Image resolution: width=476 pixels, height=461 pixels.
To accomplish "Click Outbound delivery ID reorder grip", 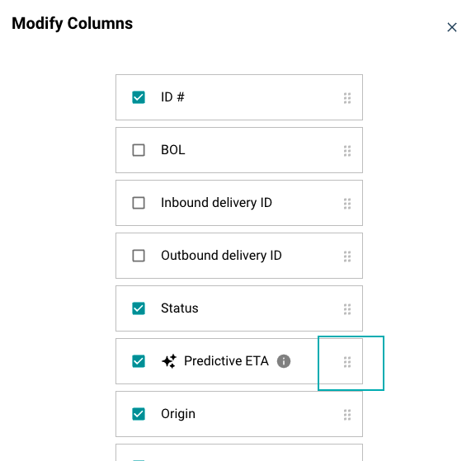I will (347, 256).
